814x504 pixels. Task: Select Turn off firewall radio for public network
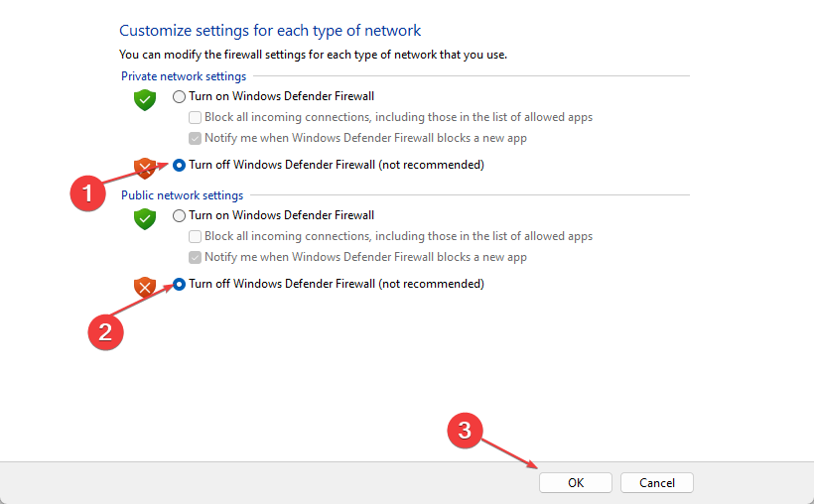(x=179, y=284)
